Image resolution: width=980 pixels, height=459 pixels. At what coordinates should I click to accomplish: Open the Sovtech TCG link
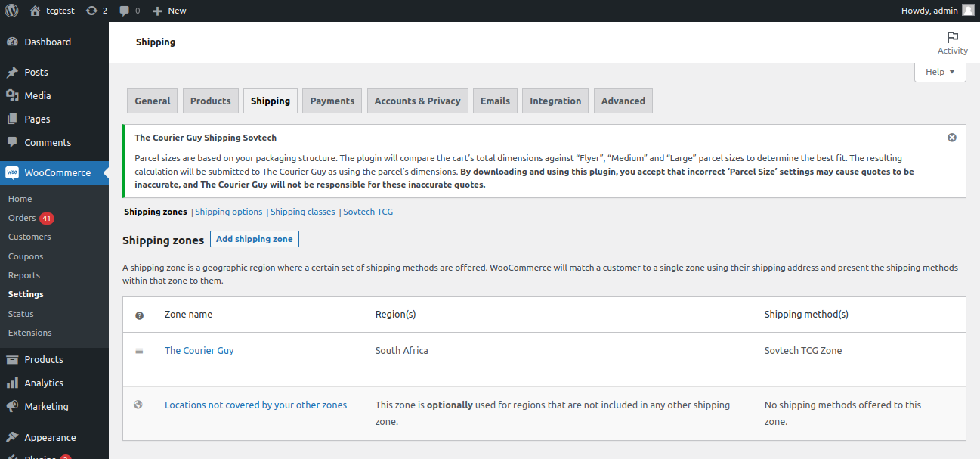[368, 212]
